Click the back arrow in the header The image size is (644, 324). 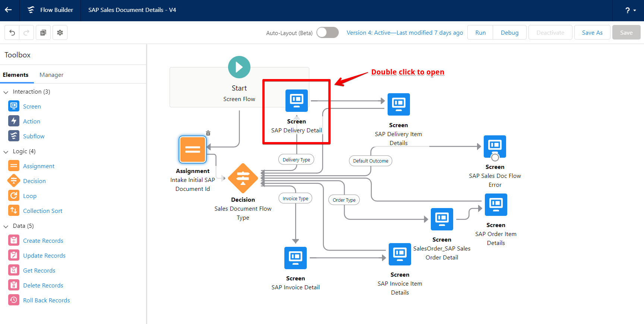coord(8,10)
